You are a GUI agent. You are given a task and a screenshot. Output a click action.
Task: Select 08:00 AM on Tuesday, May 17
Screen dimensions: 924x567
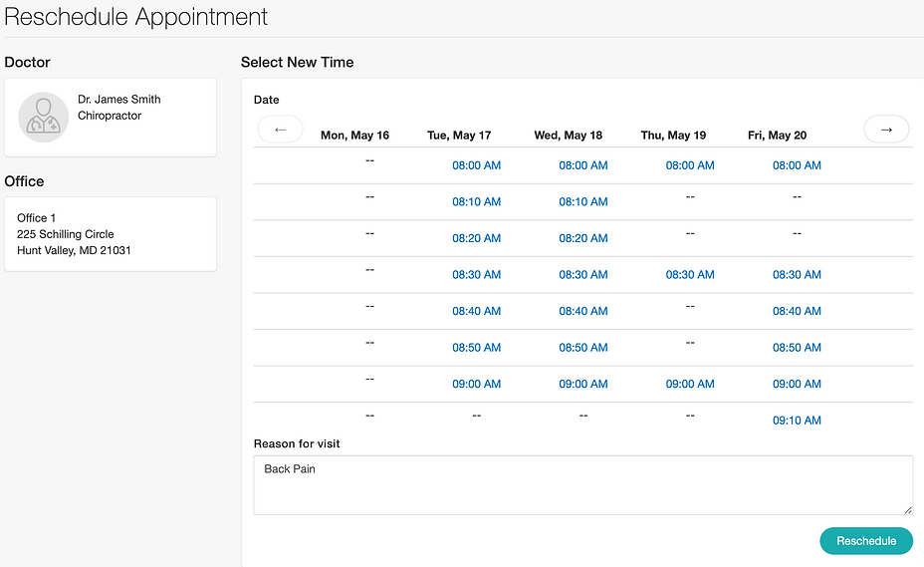476,165
